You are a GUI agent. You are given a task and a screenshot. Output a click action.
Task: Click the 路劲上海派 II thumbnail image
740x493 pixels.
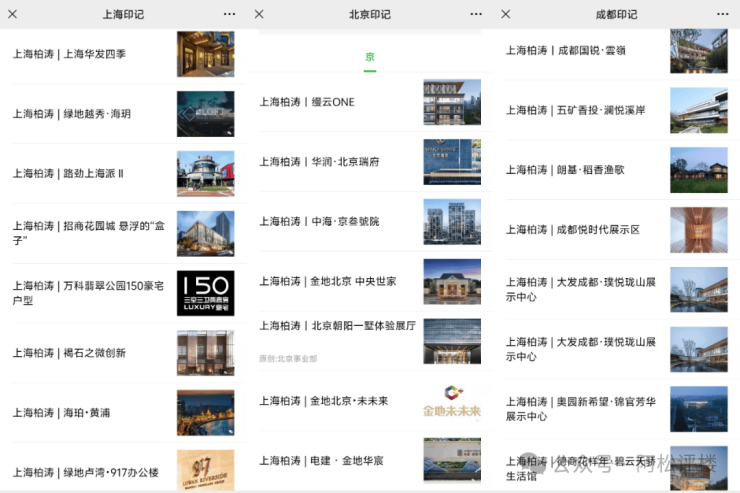click(x=205, y=173)
